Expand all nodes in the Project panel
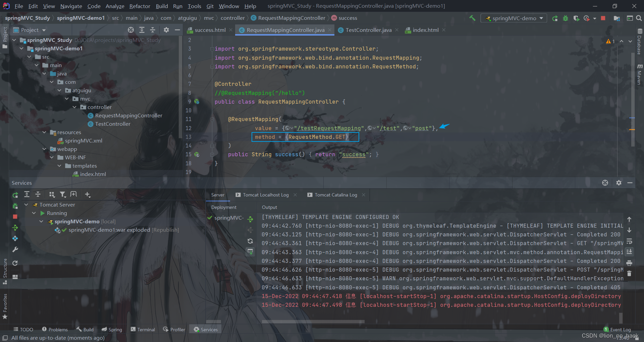Viewport: 644px width, 342px height. pos(142,30)
